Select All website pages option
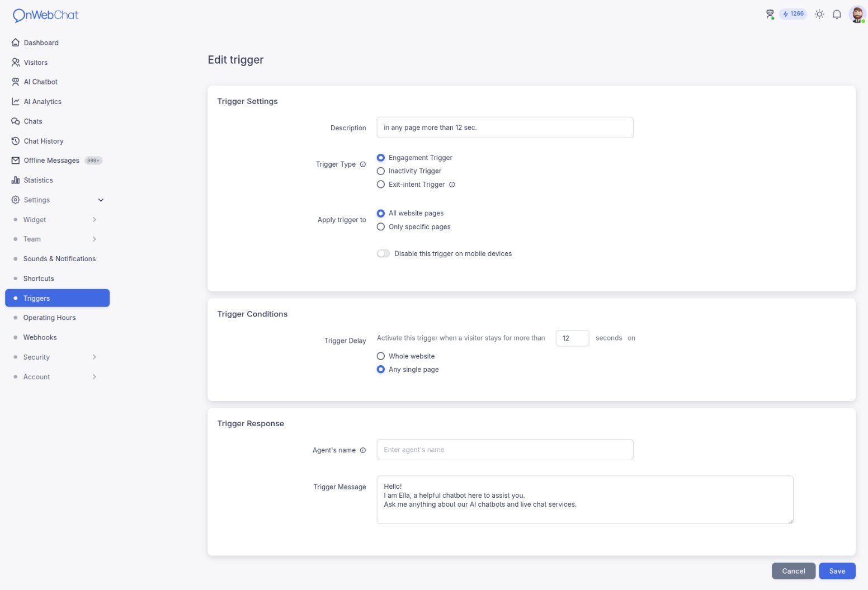The height and width of the screenshot is (590, 868). pos(381,213)
